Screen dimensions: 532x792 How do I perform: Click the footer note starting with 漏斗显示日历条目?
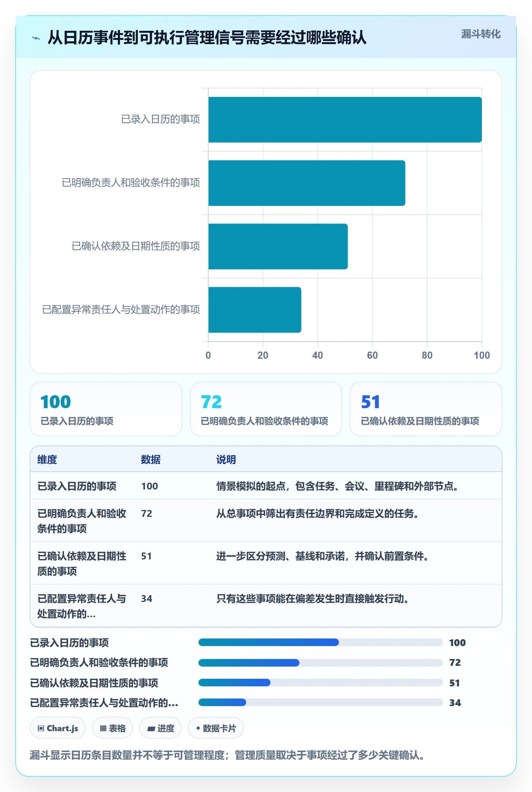point(227,755)
